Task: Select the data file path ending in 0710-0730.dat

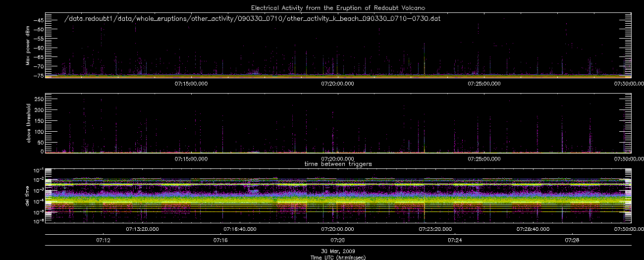Action: [253, 18]
